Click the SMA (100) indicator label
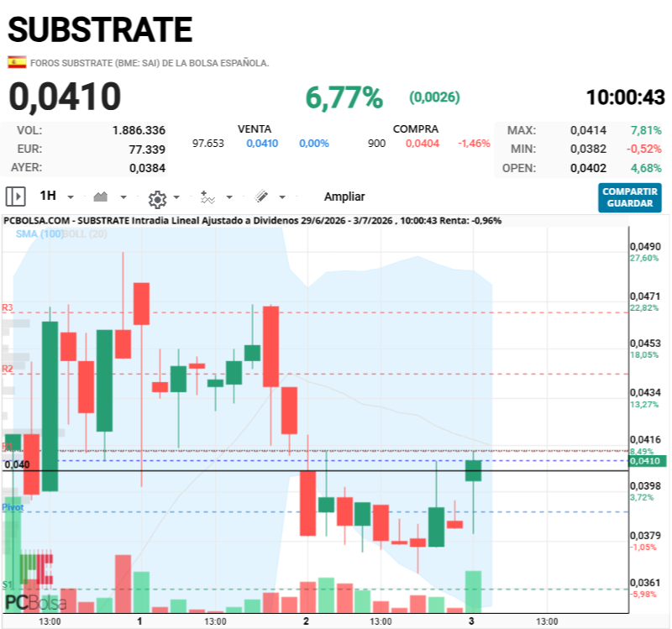The image size is (672, 629). [39, 234]
